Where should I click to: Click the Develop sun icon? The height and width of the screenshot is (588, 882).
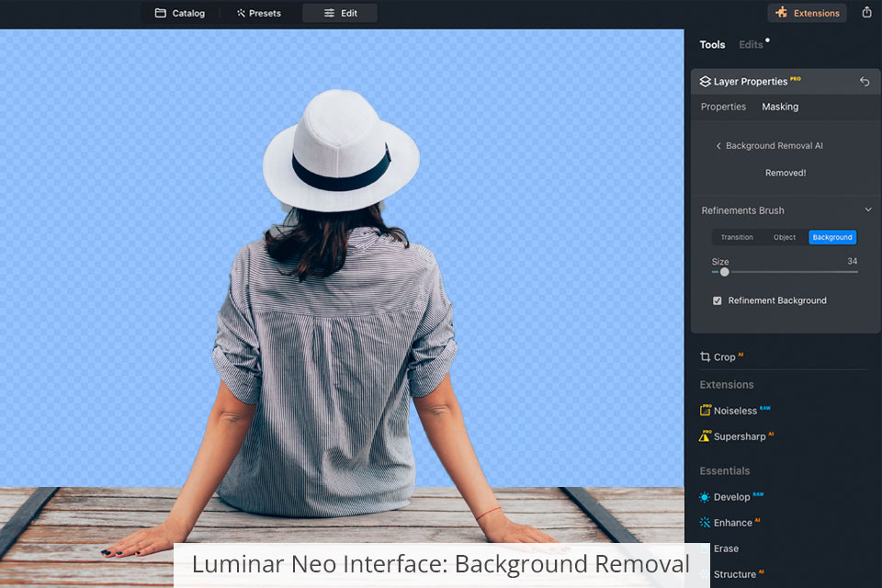coord(705,497)
